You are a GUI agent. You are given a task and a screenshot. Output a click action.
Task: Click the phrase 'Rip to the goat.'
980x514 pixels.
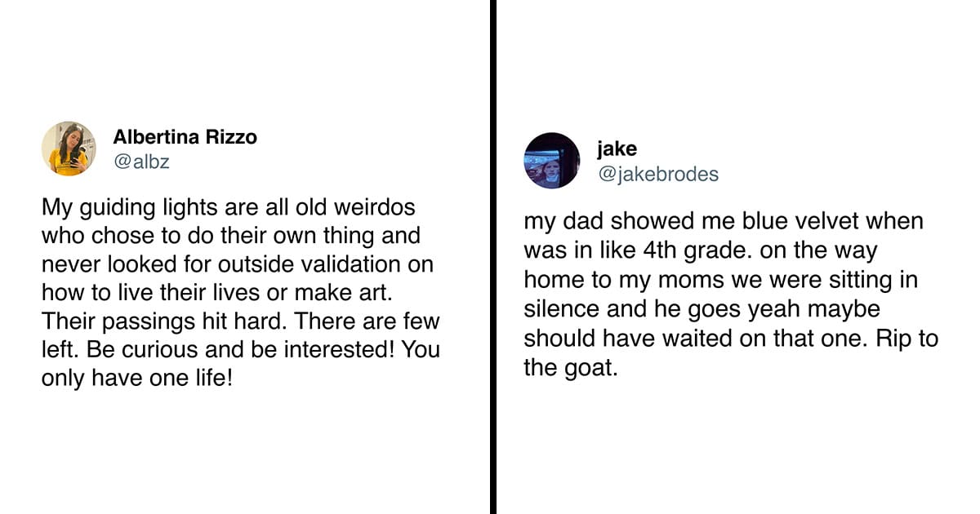point(731,352)
